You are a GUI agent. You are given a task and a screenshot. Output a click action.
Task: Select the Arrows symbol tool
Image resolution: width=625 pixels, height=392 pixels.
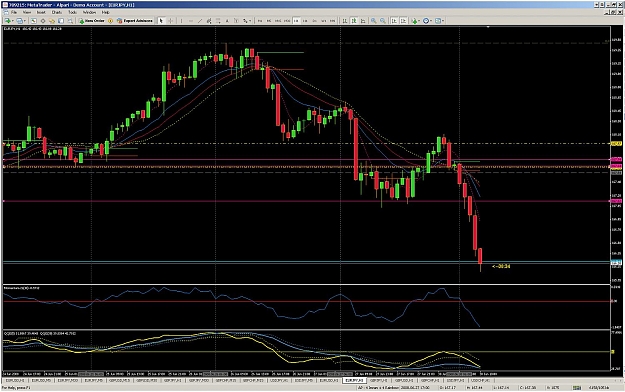(245, 21)
